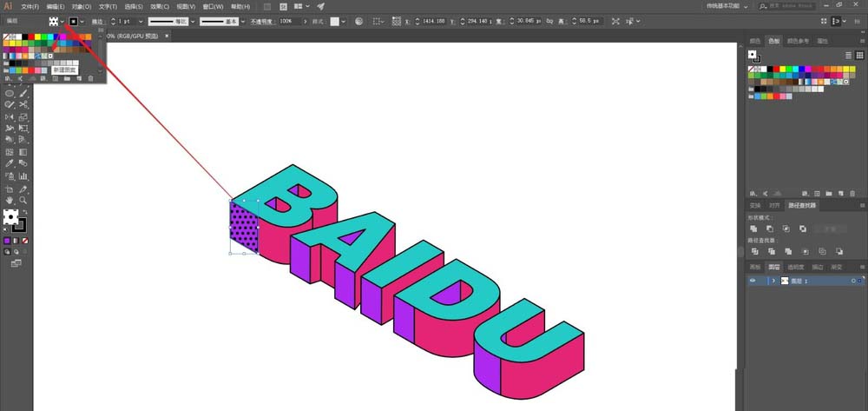Open the brush definition dropdown
Screen dimensions: 868x411
243,21
